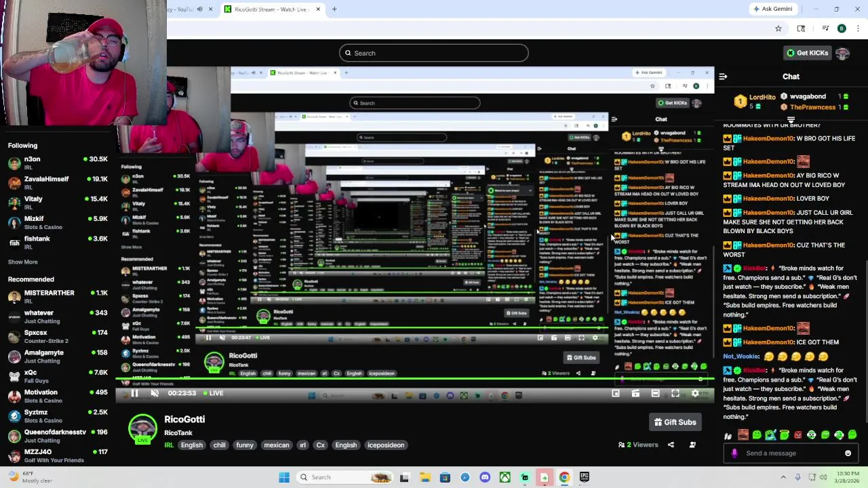Open the emoji picker in the message box

(848, 453)
